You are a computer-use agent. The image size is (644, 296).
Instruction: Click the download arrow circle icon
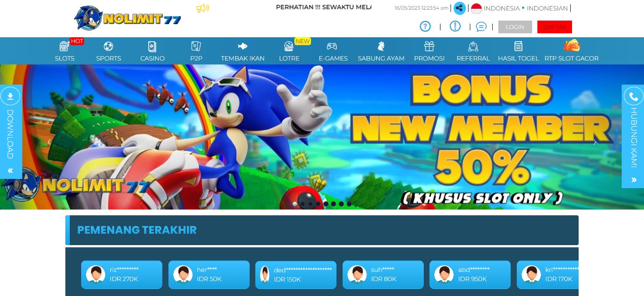[x=10, y=96]
